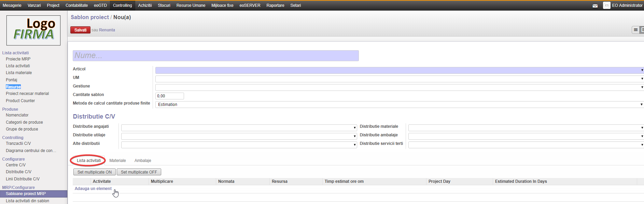Image resolution: width=644 pixels, height=204 pixels.
Task: Open Metoda de calcul Estimation dropdown
Action: pos(400,105)
